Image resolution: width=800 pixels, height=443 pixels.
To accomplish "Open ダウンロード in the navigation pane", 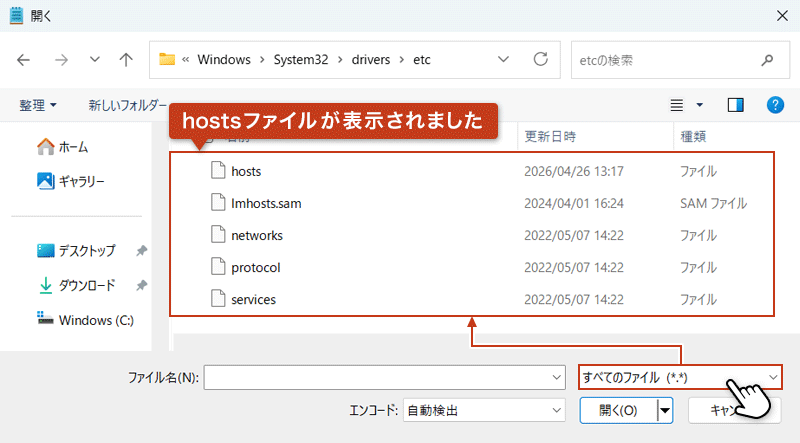I will pos(77,285).
